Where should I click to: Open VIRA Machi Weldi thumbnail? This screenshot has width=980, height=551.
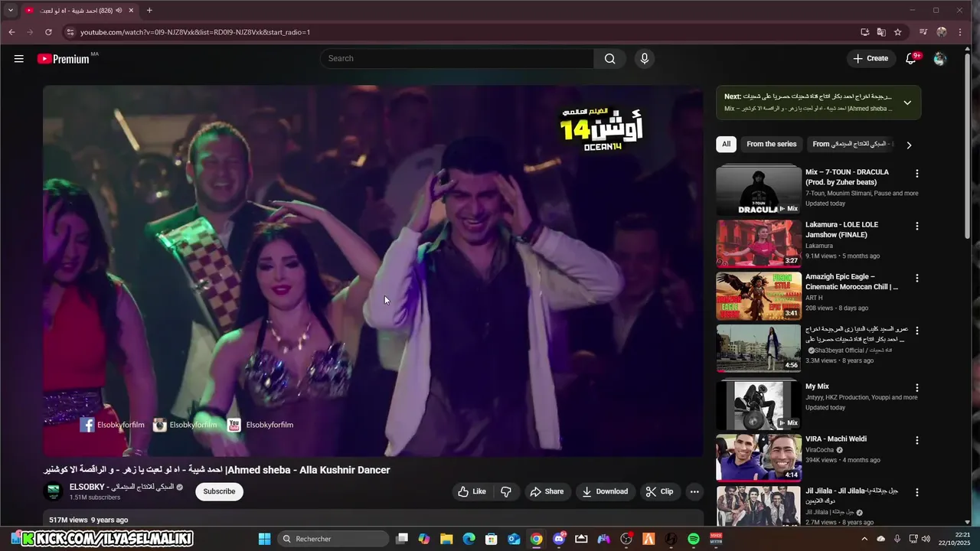click(x=759, y=457)
